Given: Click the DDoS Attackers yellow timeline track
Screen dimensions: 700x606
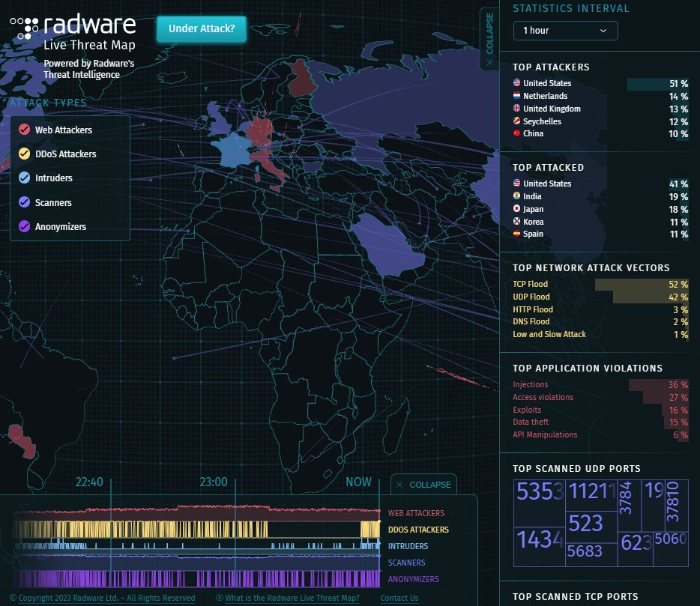Looking at the screenshot, I should coord(196,530).
